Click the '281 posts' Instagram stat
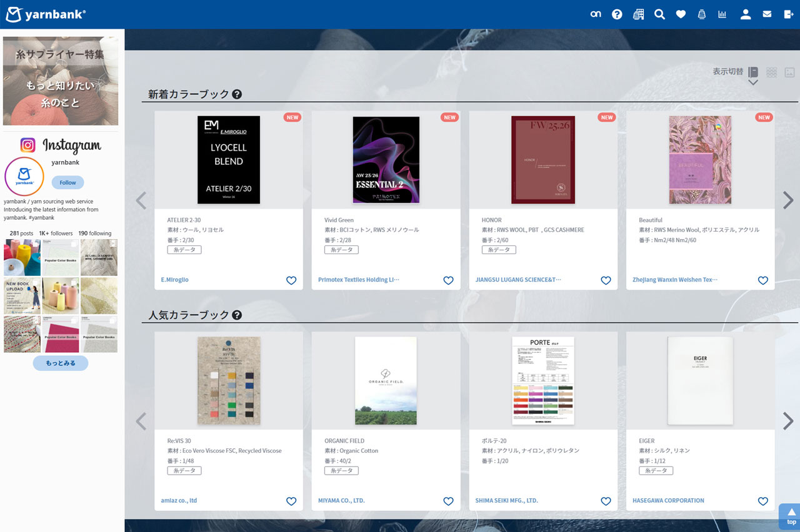800x532 pixels. pos(21,233)
